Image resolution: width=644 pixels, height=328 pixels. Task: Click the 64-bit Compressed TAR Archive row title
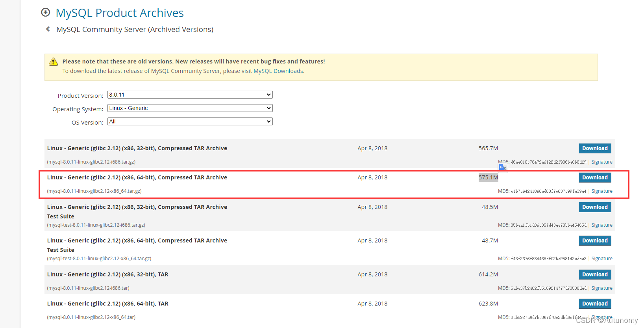(137, 177)
